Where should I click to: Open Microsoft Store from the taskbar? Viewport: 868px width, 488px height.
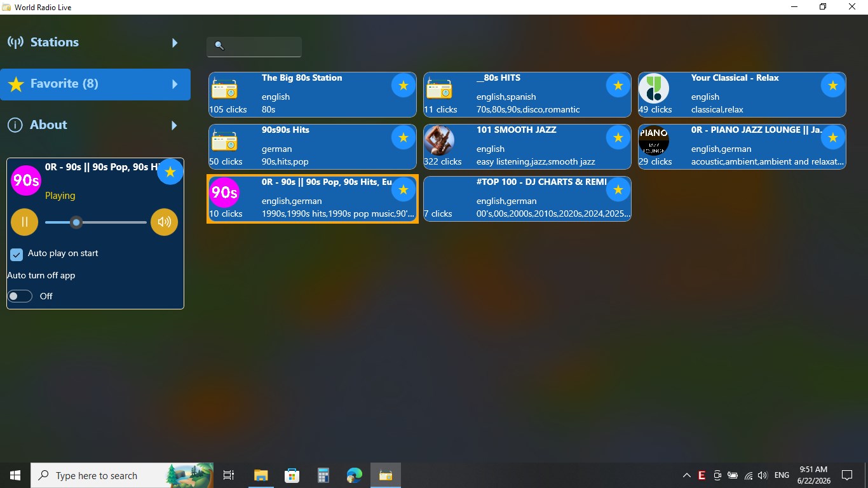(x=292, y=475)
